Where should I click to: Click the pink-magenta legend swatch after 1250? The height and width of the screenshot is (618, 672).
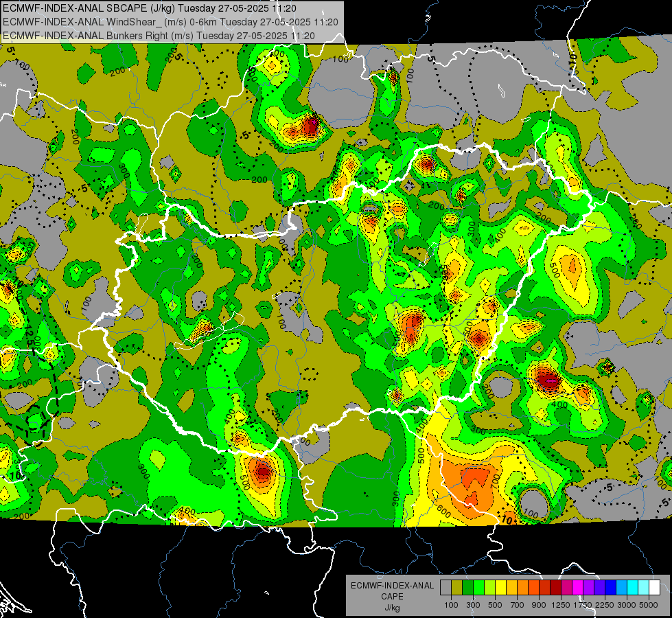tap(566, 587)
